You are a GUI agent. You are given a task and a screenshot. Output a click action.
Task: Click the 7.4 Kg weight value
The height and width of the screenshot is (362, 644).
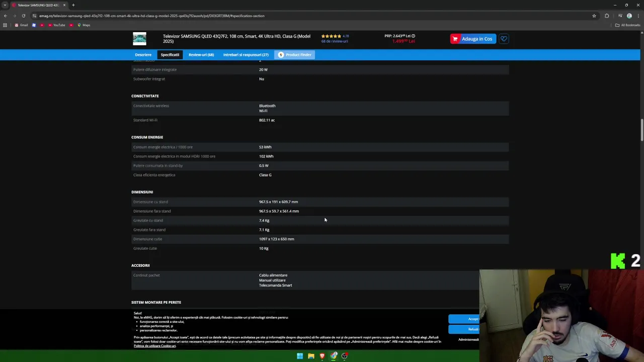[x=264, y=220]
